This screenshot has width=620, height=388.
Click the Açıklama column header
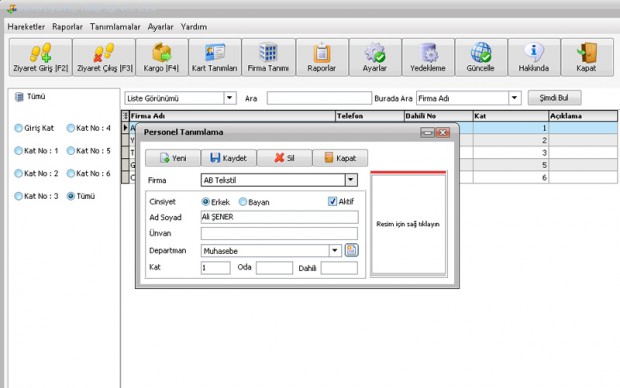tap(583, 116)
